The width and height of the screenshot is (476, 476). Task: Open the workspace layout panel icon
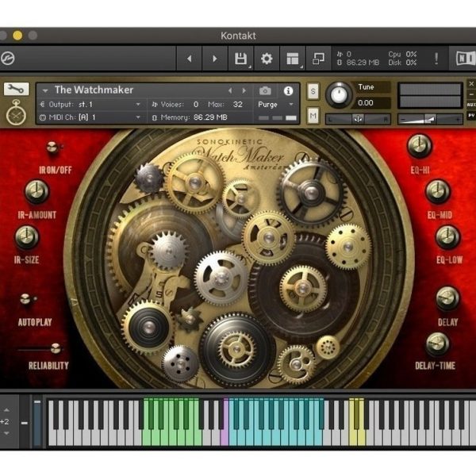tap(293, 58)
